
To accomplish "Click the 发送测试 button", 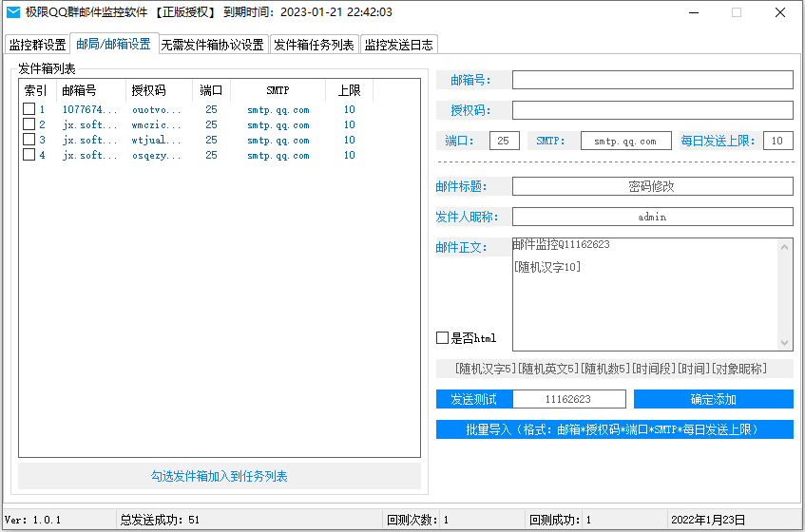I will coord(474,399).
